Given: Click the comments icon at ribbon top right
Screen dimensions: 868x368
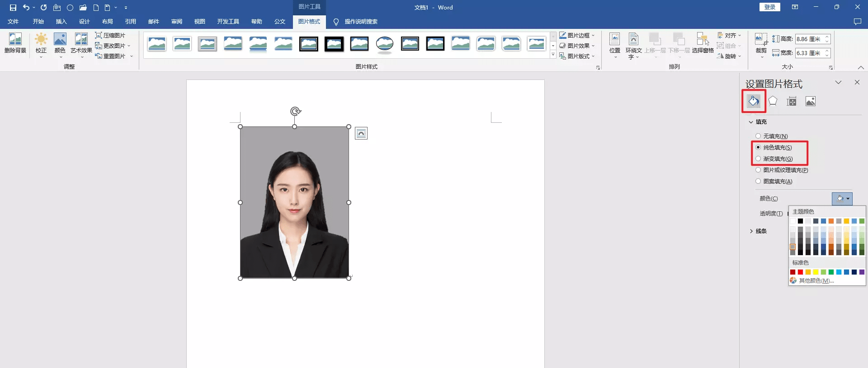Looking at the screenshot, I should [857, 22].
